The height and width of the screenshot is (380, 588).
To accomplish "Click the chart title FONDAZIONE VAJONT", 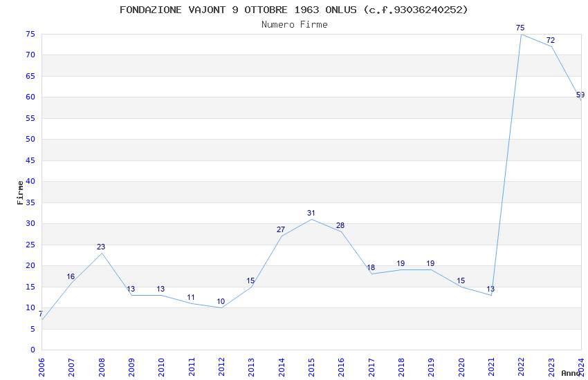I will click(294, 10).
